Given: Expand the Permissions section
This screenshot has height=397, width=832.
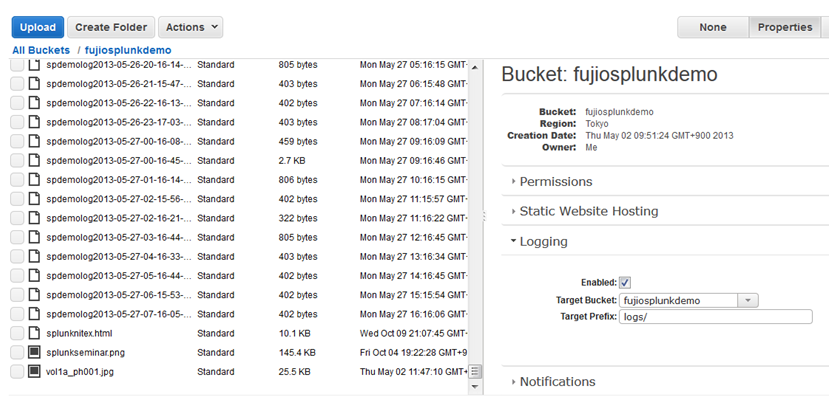Looking at the screenshot, I should 556,182.
